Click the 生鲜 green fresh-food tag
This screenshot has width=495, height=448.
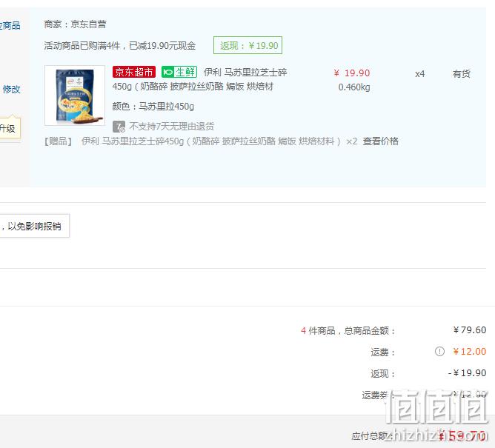(x=179, y=72)
